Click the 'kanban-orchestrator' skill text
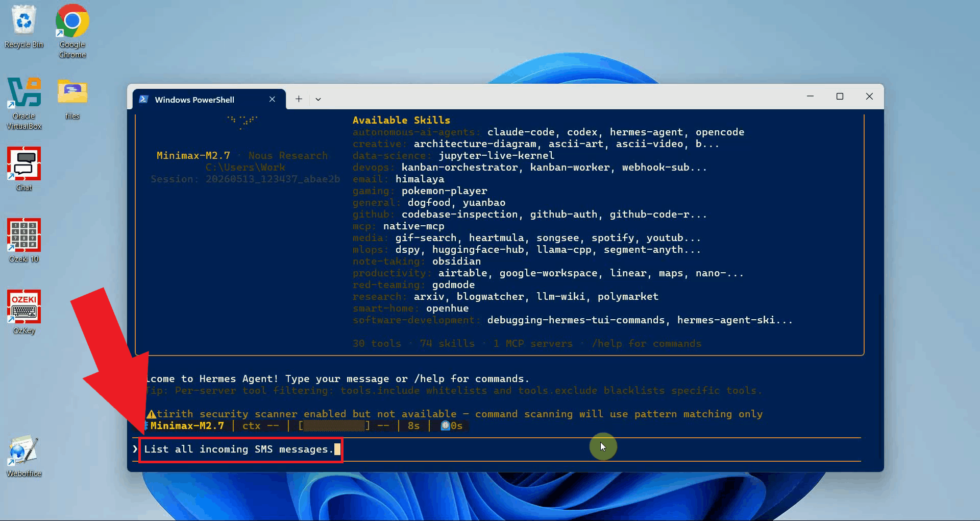This screenshot has height=521, width=980. click(x=459, y=168)
